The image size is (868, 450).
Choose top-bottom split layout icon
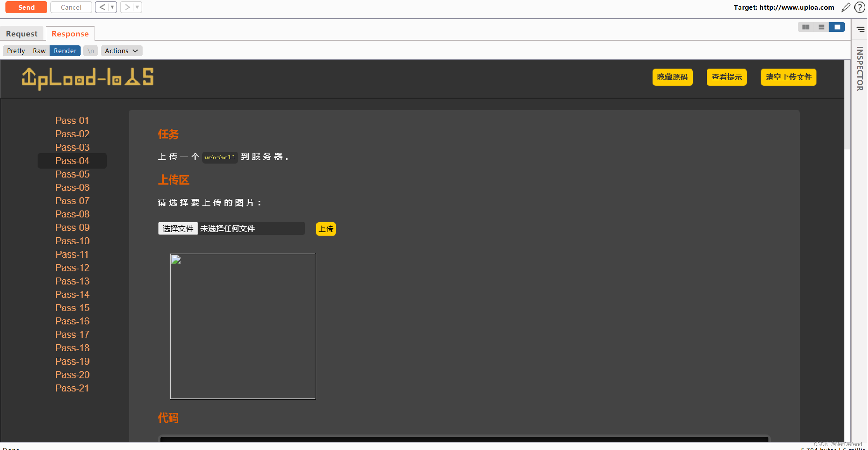point(821,27)
